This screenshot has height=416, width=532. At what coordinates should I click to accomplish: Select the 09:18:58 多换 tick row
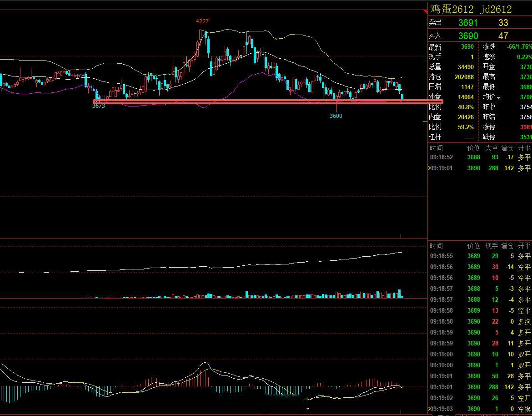click(480, 322)
